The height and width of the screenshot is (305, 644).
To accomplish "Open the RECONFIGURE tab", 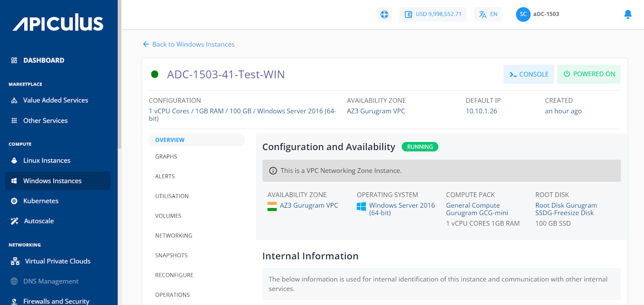I will click(x=174, y=275).
